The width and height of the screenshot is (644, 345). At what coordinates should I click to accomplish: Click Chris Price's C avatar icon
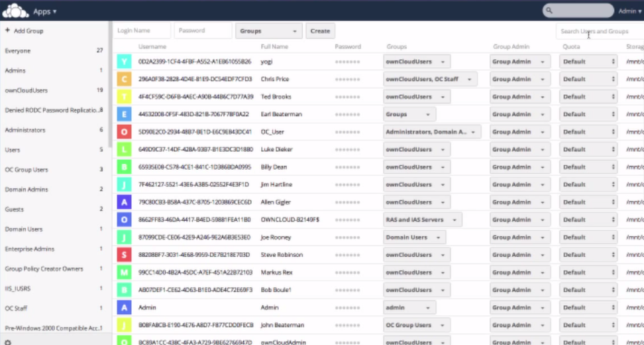(x=124, y=79)
